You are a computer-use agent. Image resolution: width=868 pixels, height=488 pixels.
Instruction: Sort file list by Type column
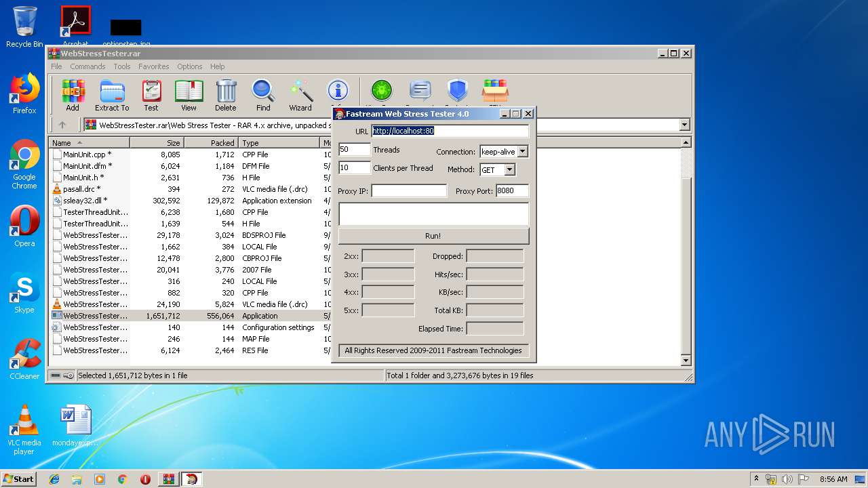pos(279,143)
